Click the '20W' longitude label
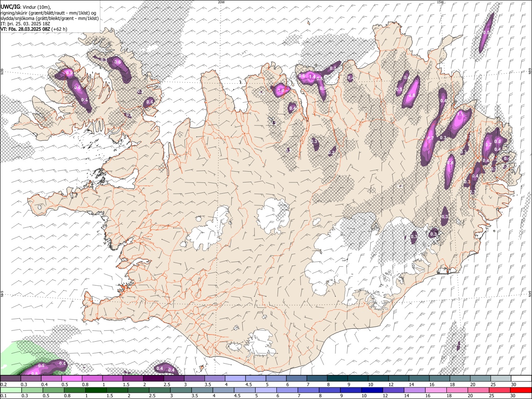Viewport: 532px width, 399px height. click(x=221, y=2)
